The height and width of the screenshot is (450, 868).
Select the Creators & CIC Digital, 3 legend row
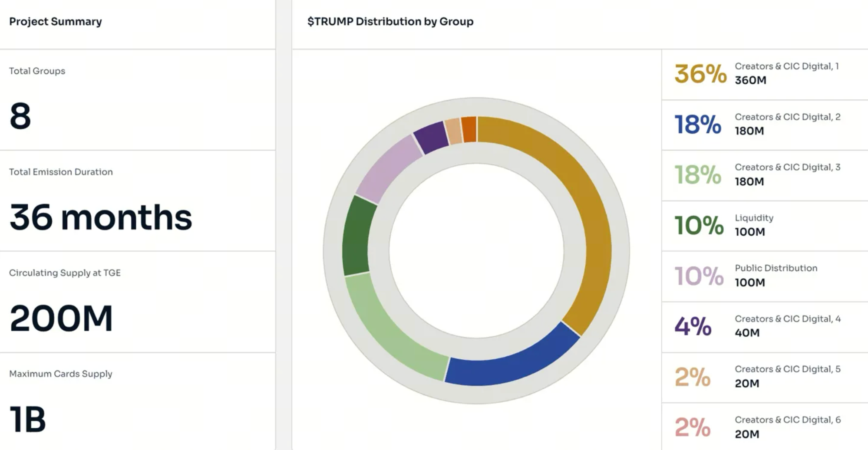click(x=764, y=175)
